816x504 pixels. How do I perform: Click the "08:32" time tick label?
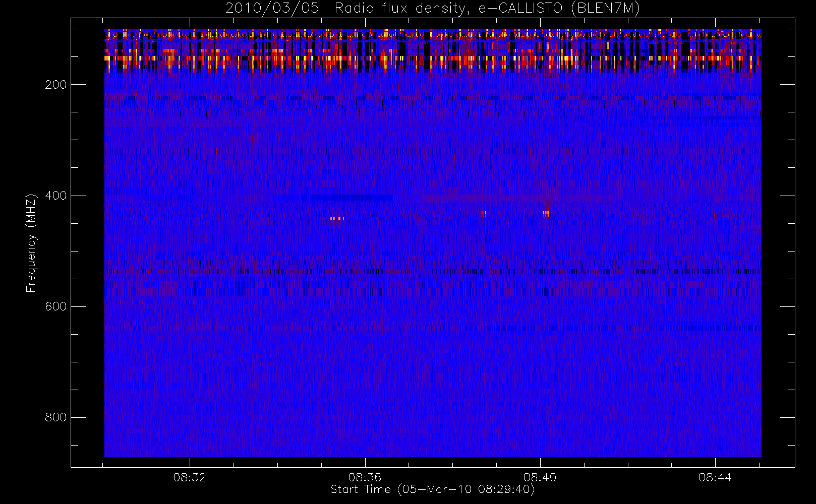[x=190, y=477]
